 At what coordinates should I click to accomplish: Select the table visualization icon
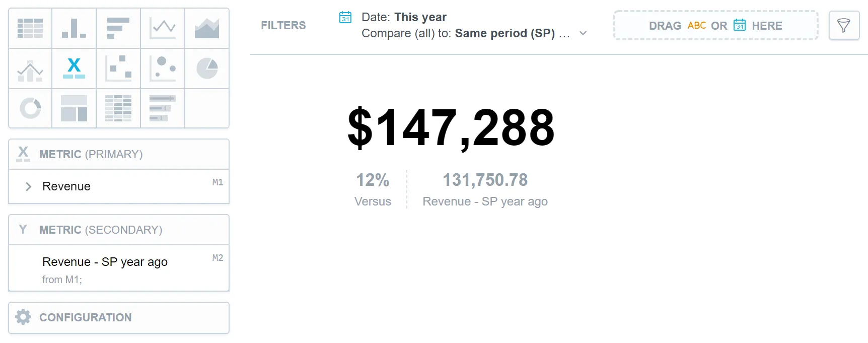pos(30,28)
